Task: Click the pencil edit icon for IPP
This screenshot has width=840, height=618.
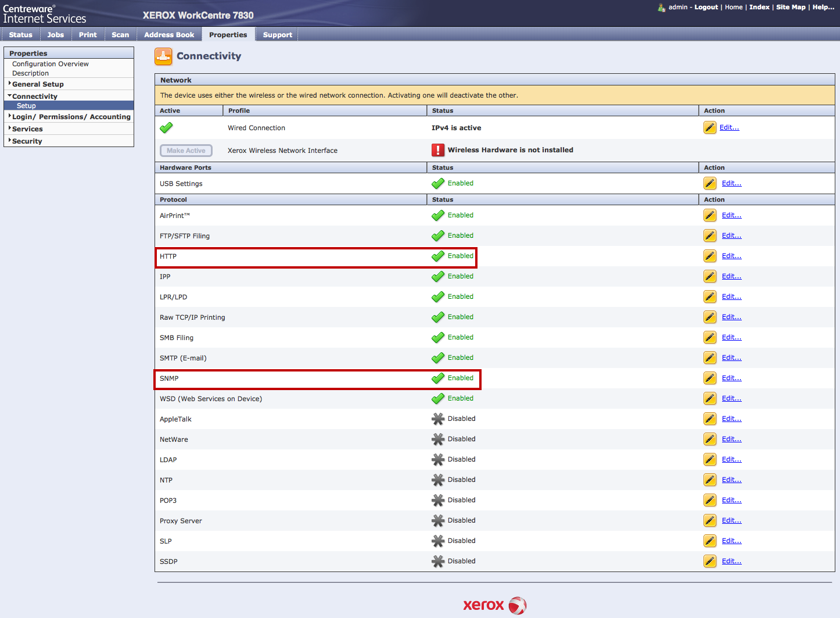Action: point(710,277)
